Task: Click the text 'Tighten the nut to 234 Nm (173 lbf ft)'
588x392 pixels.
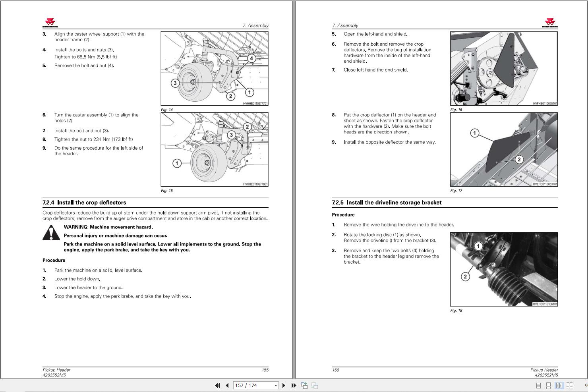Action: tap(93, 139)
